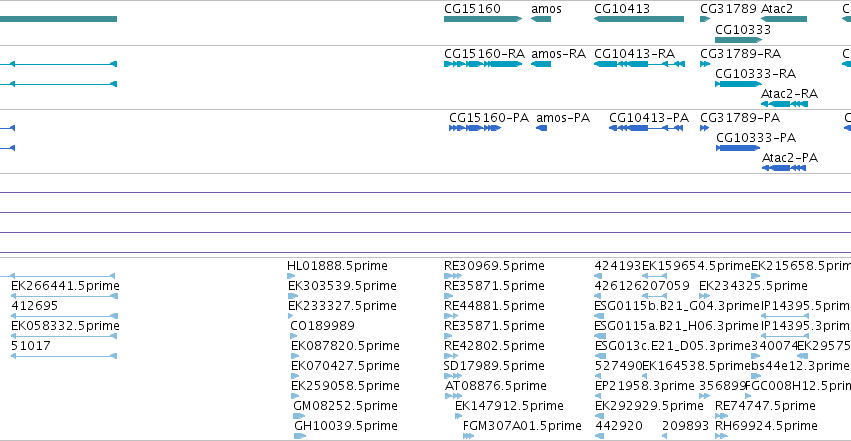This screenshot has height=441, width=851.
Task: Click the Atac2-RA transcript glyph
Action: [785, 104]
